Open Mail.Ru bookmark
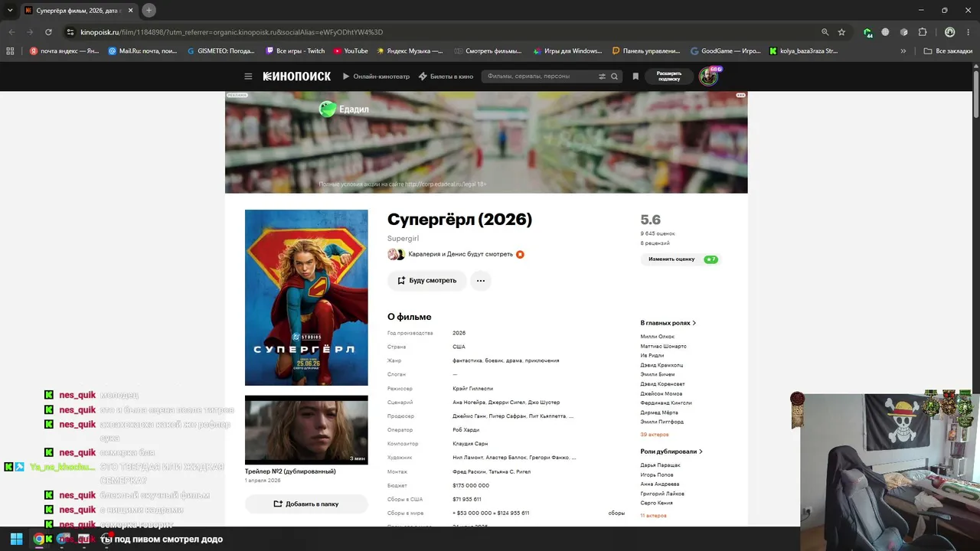This screenshot has height=551, width=980. click(x=142, y=51)
